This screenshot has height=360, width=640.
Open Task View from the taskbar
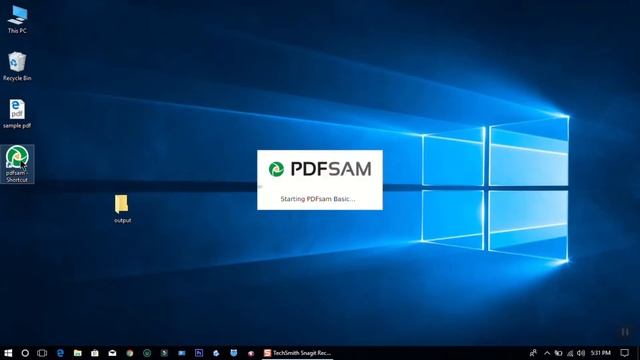[x=42, y=353]
